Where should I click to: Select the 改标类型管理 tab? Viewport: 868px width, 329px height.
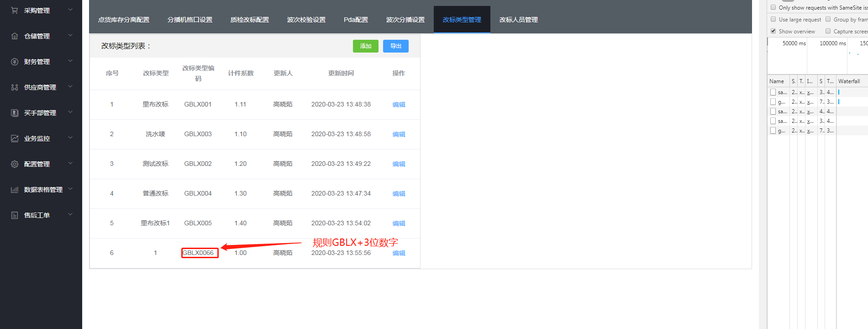[462, 20]
